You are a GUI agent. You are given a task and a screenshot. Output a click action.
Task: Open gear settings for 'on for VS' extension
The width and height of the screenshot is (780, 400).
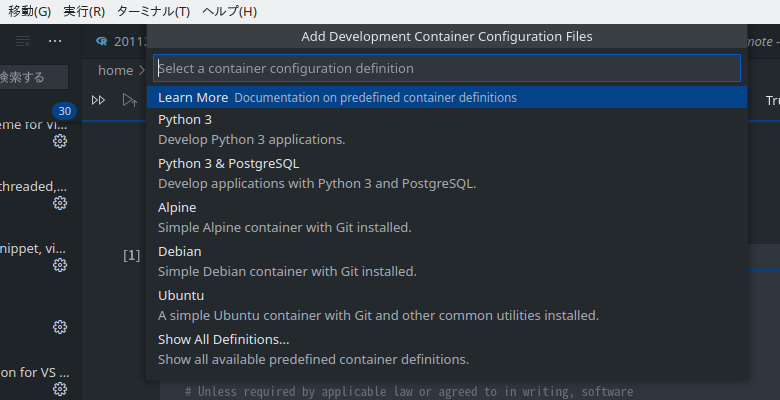[x=60, y=389]
